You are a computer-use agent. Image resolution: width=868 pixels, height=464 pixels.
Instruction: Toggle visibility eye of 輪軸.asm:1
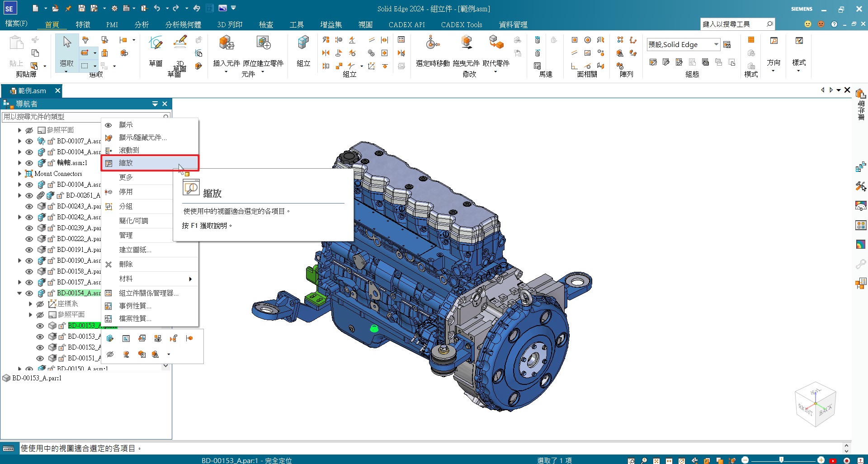pos(29,163)
